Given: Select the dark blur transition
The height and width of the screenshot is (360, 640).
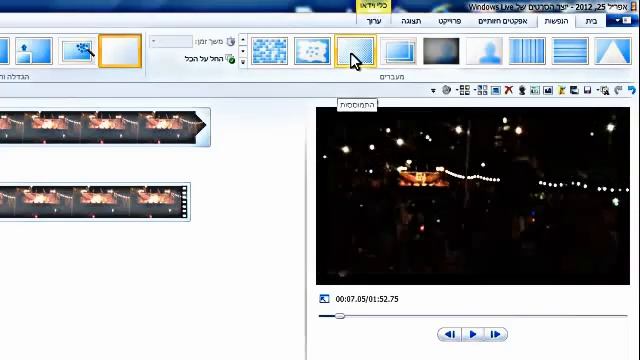Looking at the screenshot, I should (x=441, y=51).
